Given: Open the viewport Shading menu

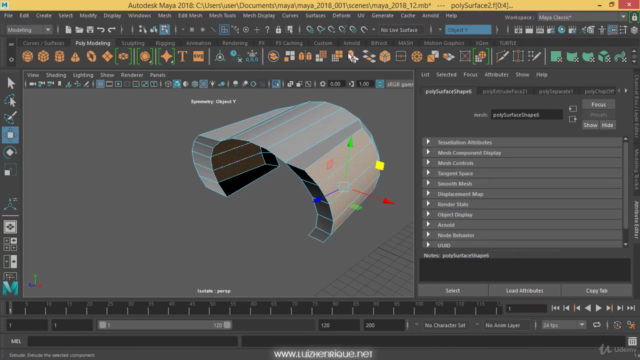Looking at the screenshot, I should pyautogui.click(x=56, y=75).
